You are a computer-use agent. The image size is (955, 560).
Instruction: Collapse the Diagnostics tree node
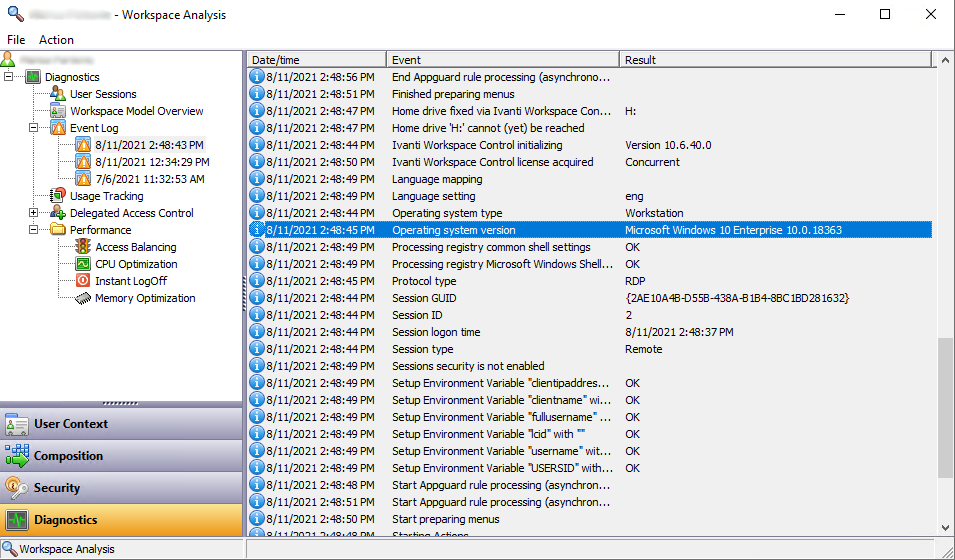9,77
